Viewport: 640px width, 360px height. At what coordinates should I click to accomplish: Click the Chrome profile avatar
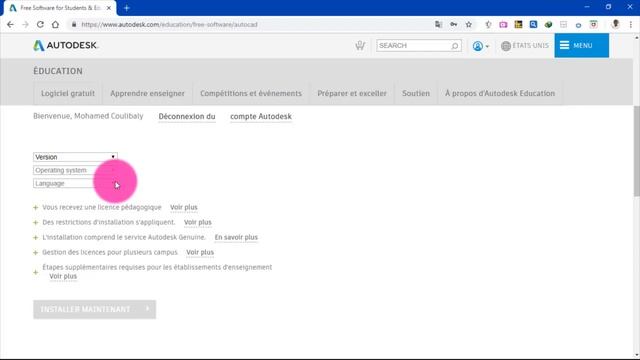tap(616, 24)
